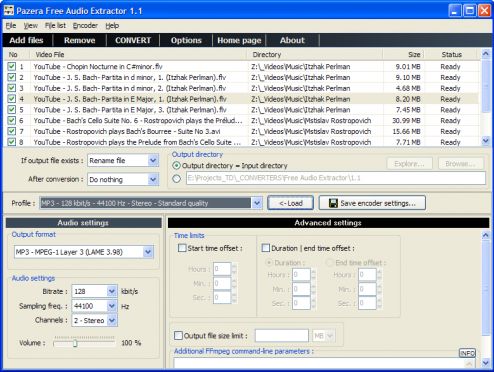Screen dimensions: 494x372
Task: Click About in the toolbar
Action: click(292, 40)
